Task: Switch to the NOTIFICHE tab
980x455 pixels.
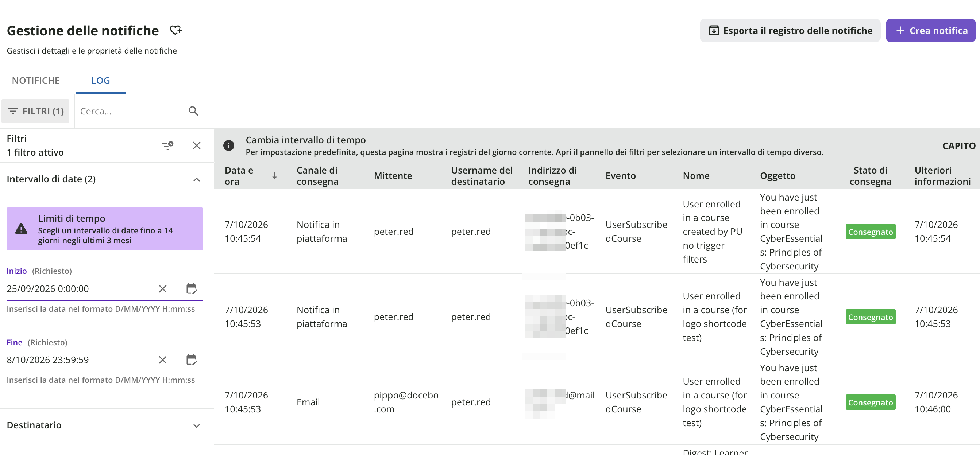Action: pos(36,81)
